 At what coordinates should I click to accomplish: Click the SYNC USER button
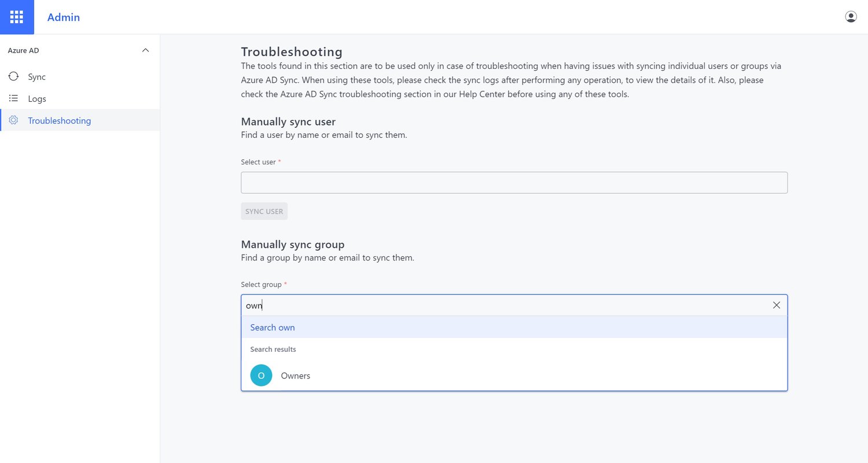264,211
